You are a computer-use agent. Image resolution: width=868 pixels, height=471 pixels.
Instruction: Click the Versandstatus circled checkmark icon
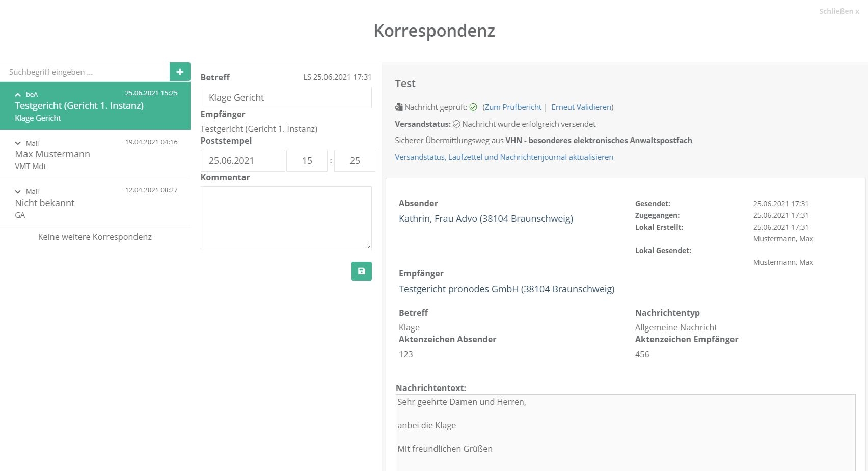point(456,124)
